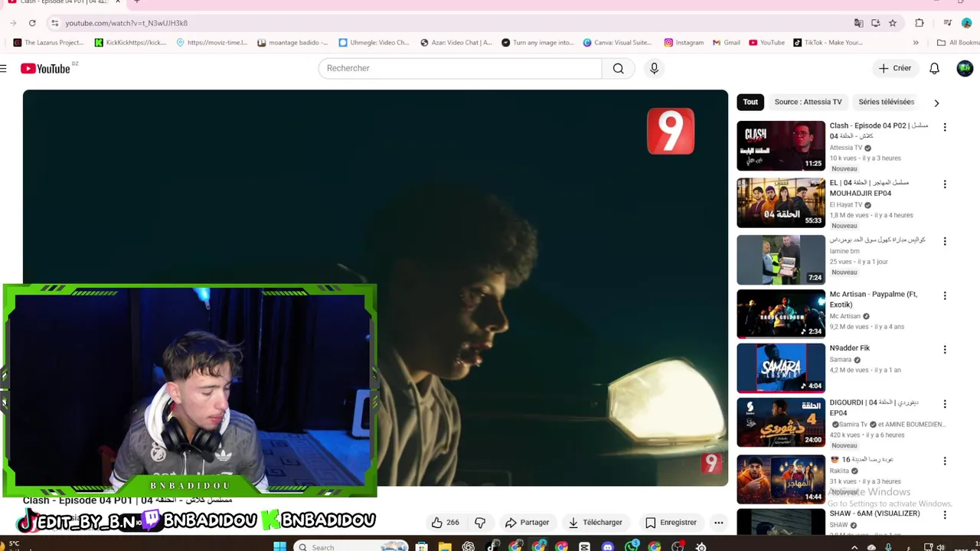The height and width of the screenshot is (551, 980).
Task: Open EL MOUHADJIR EP04 thumbnail
Action: click(781, 203)
